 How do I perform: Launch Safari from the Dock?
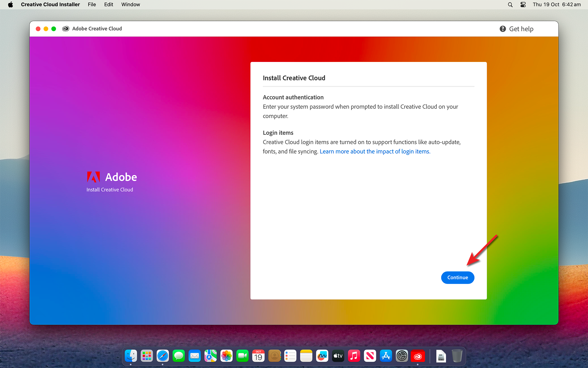(x=163, y=356)
